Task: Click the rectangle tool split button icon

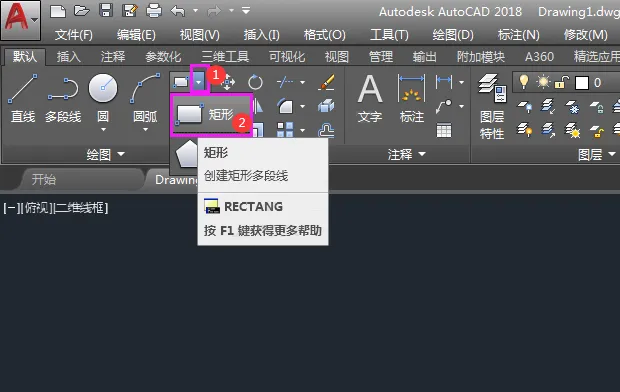Action: 181,82
